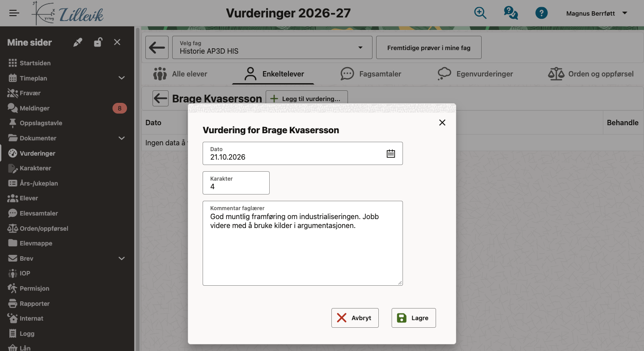The height and width of the screenshot is (351, 644).
Task: Go back using arrow beside Velg fag
Action: [157, 47]
